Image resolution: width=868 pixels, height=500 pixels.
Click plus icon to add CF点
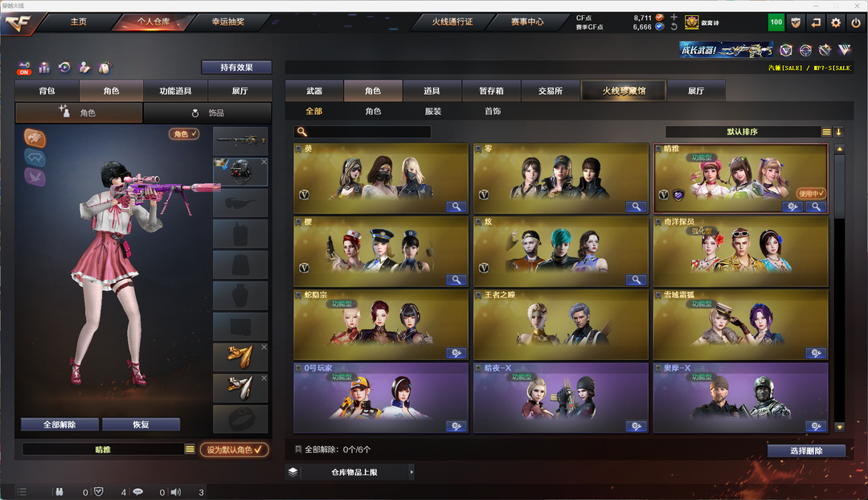(674, 17)
